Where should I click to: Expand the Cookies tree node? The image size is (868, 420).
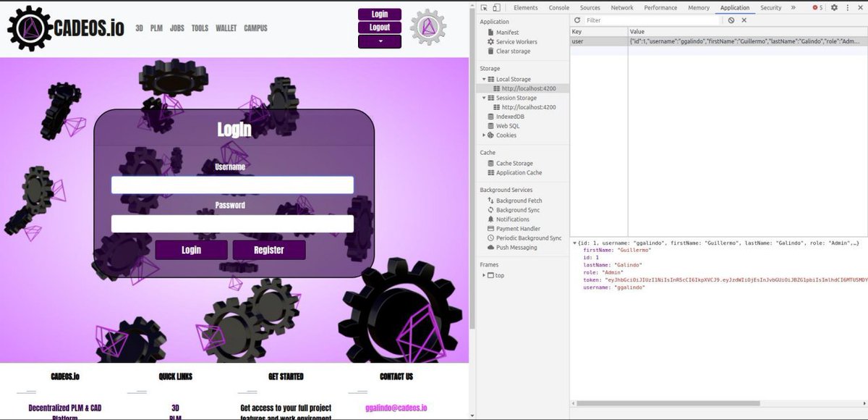point(484,135)
